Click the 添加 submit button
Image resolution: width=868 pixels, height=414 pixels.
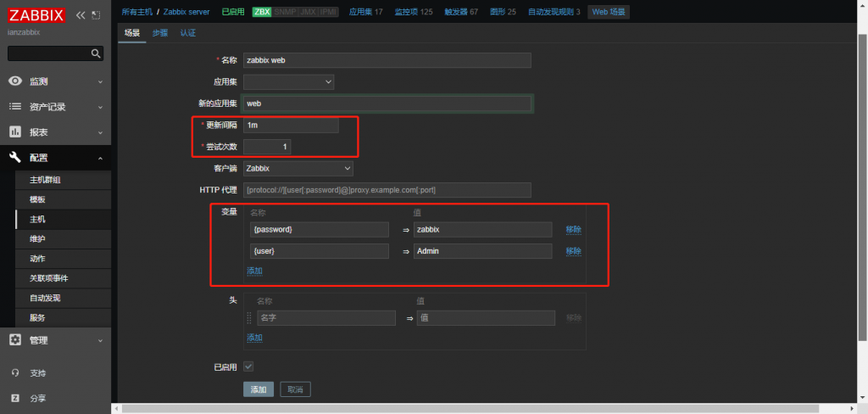click(259, 389)
